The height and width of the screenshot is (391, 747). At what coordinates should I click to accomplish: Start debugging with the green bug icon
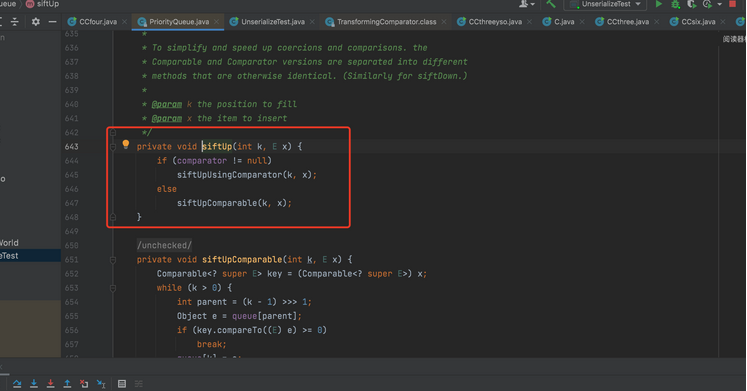click(675, 4)
